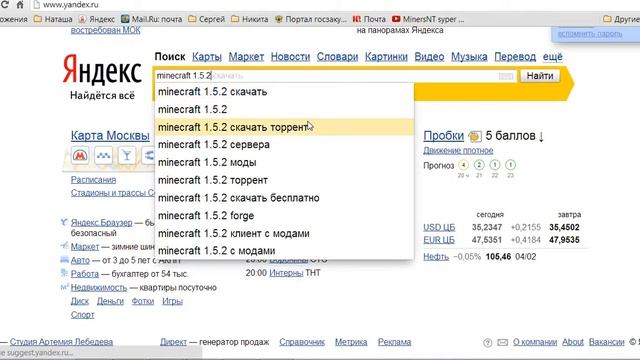Open the Вакансии footer link
The height and width of the screenshot is (360, 640).
point(607,342)
